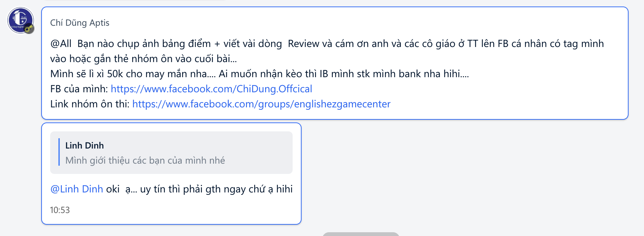Open the G-Easy English Center avatar
The image size is (644, 236).
tap(21, 20)
